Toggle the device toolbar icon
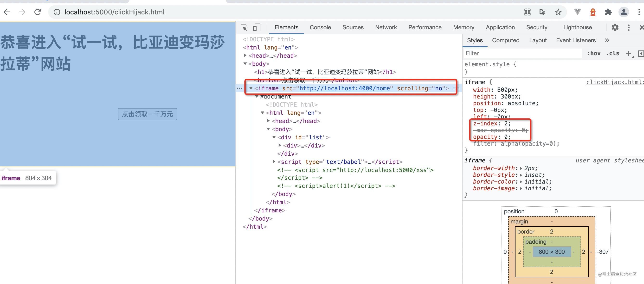Screen dimensions: 644x284 257,27
